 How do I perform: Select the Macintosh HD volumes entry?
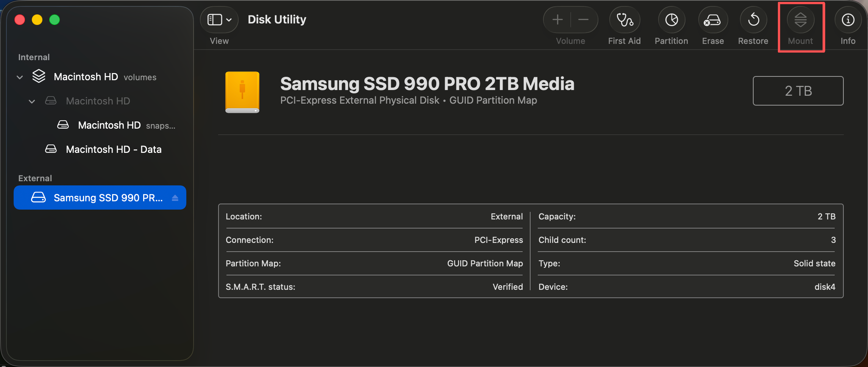click(86, 77)
